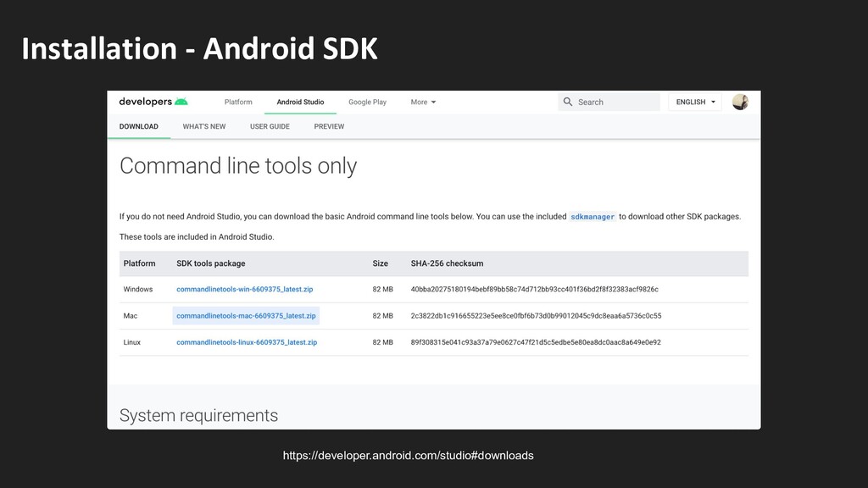
Task: Click the Platform column header
Action: (x=140, y=263)
